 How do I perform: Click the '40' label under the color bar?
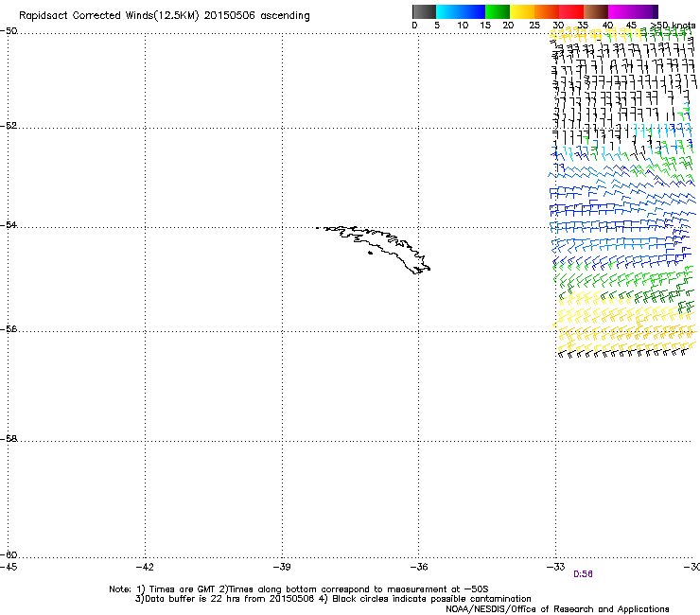[607, 25]
